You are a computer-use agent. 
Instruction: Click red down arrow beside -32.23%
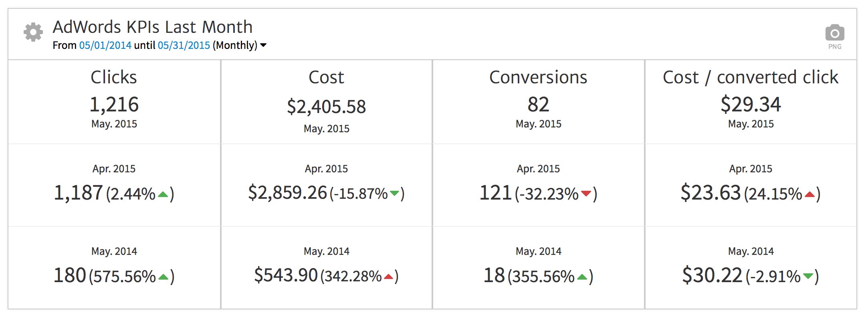(x=586, y=194)
